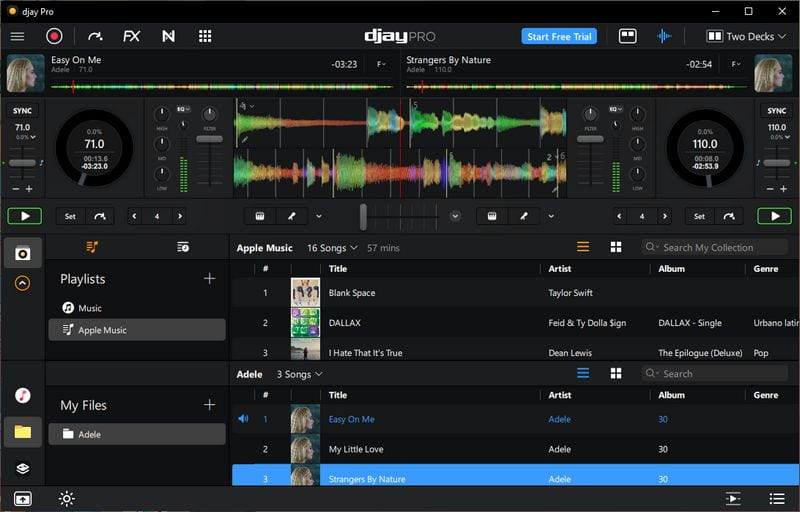
Task: Open the Two Decks layout dropdown
Action: pyautogui.click(x=745, y=36)
